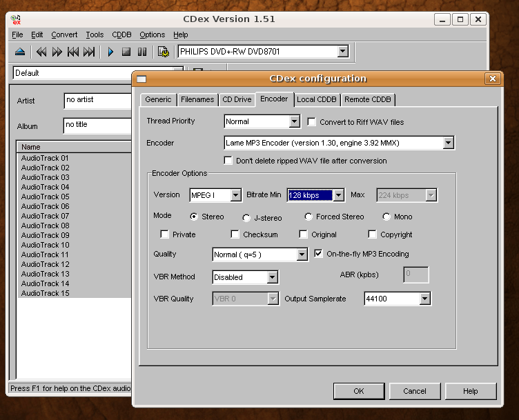519x420 pixels.
Task: Click the CDex app icon in title bar
Action: coord(16,19)
